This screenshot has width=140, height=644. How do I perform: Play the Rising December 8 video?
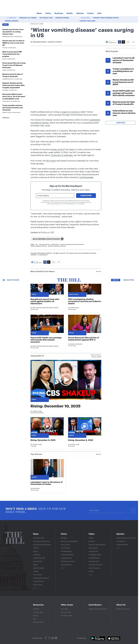[x=84, y=426]
